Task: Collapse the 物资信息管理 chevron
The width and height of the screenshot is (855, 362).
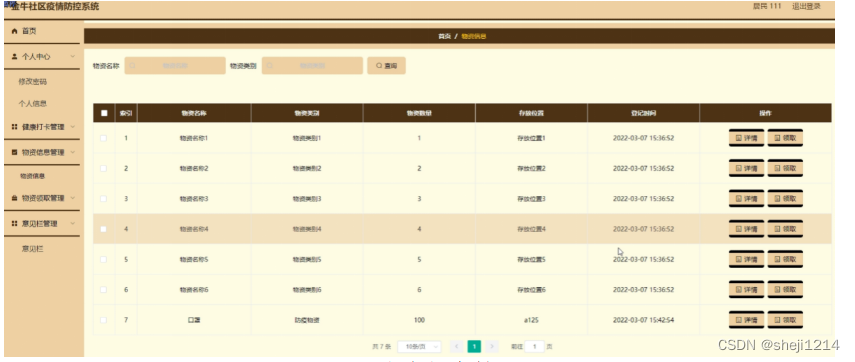Action: pos(72,152)
